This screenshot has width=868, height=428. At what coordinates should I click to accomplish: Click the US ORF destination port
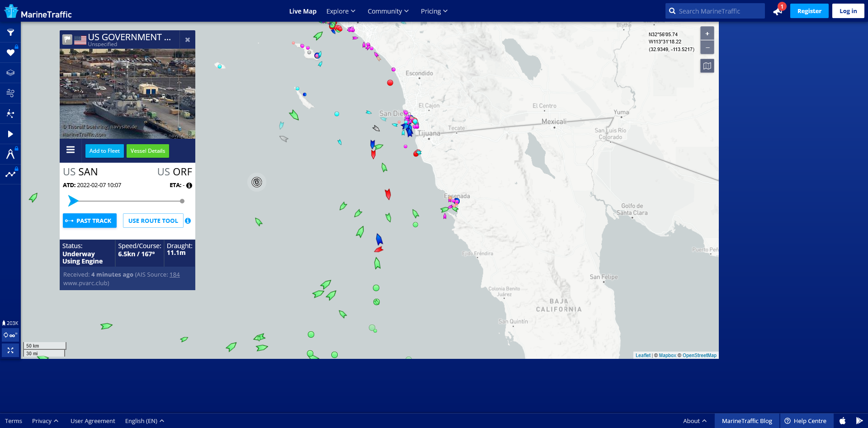pos(175,172)
